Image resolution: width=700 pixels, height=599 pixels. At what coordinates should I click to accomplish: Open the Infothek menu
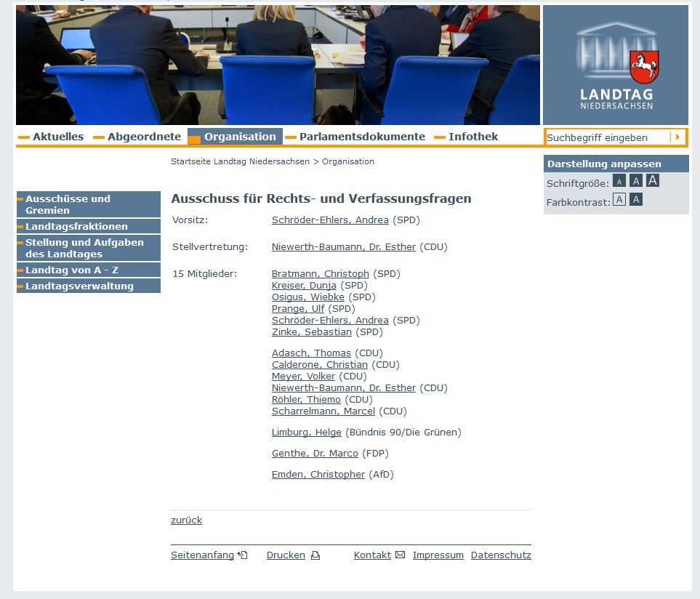(472, 137)
